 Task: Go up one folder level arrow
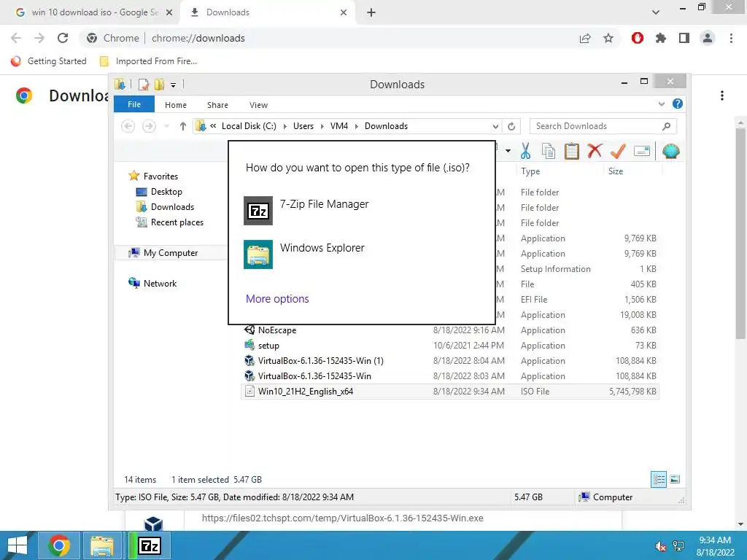pyautogui.click(x=183, y=126)
